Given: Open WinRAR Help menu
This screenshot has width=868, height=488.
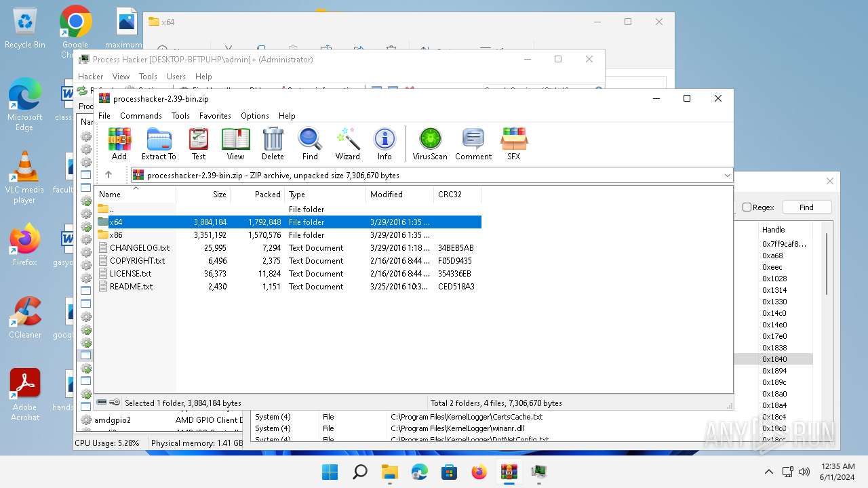Looking at the screenshot, I should pyautogui.click(x=287, y=116).
